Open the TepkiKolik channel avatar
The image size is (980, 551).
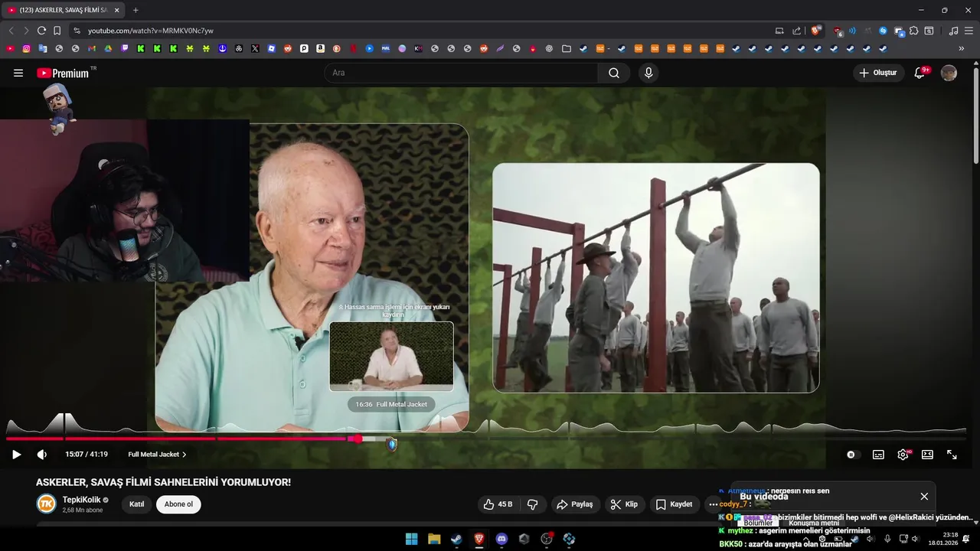tap(47, 504)
